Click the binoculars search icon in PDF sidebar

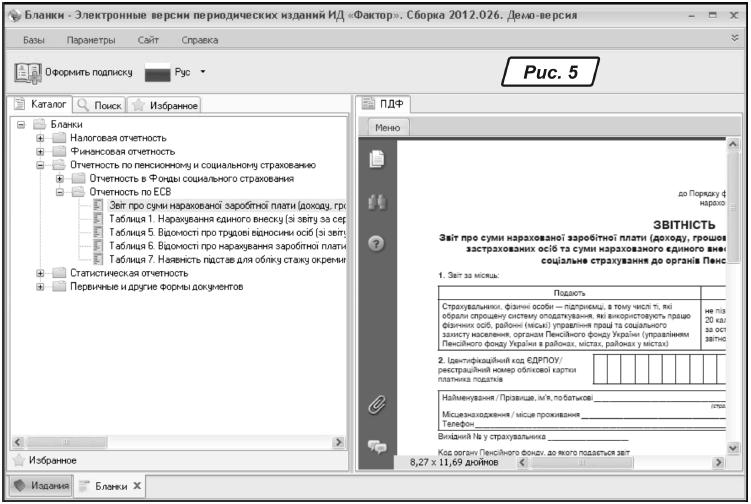coord(377,201)
